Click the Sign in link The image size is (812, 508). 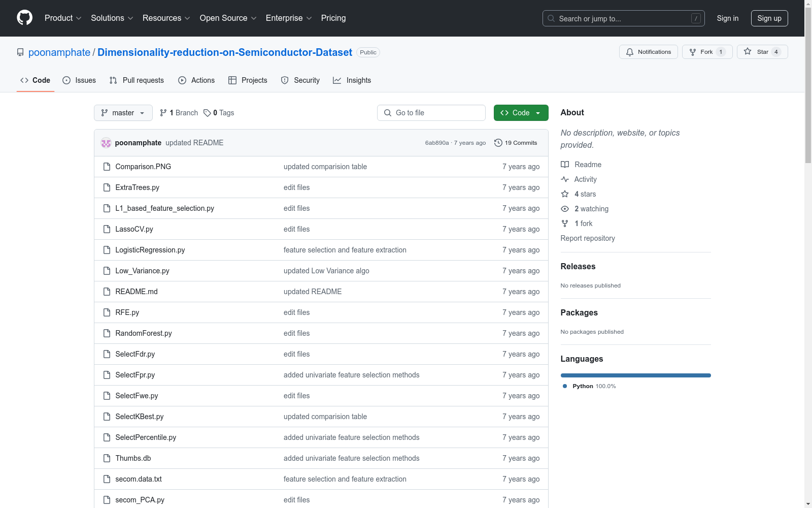click(727, 18)
